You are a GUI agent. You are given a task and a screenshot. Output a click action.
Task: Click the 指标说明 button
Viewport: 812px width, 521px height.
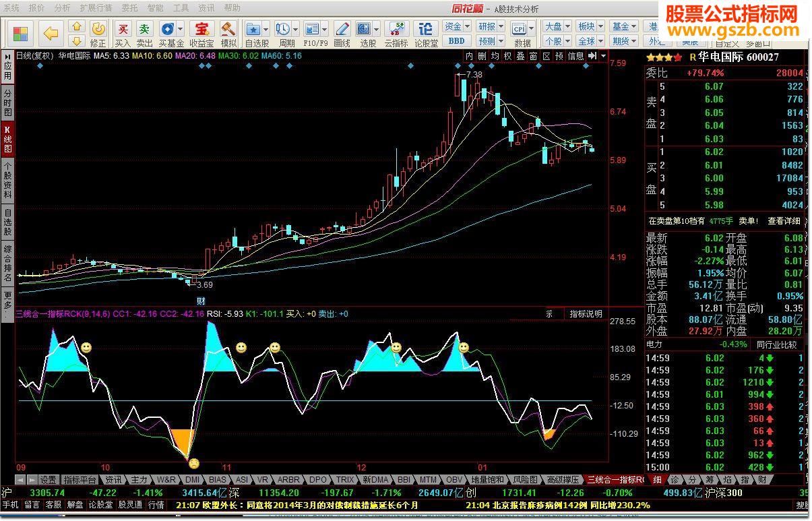(x=586, y=314)
